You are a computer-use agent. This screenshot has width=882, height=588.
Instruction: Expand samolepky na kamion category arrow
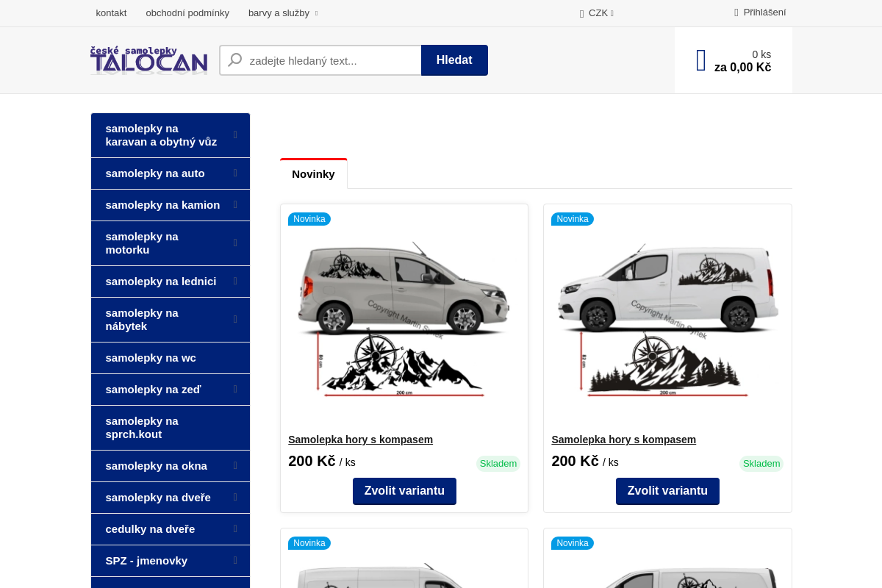(235, 205)
